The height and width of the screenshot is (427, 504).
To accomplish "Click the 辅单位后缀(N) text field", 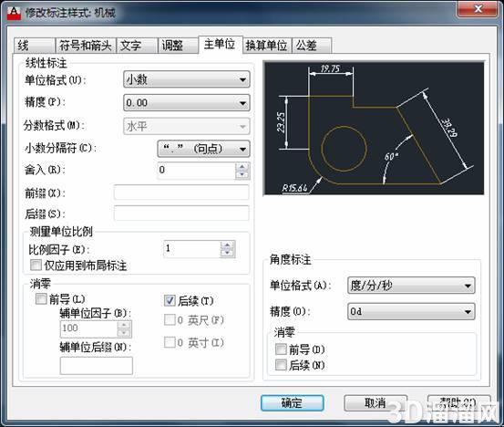I will pyautogui.click(x=96, y=366).
